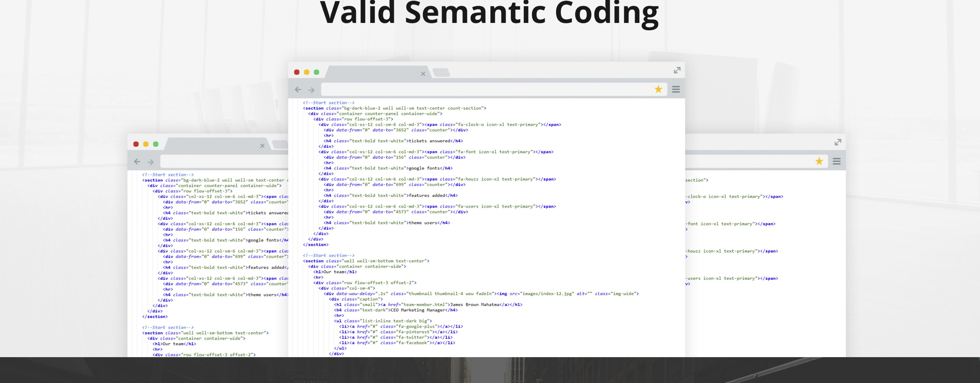Click "google fonts" code line in center window
The image size is (980, 383).
pos(388,168)
